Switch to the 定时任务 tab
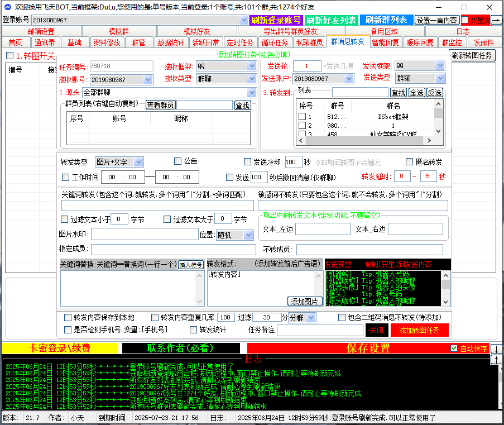The width and height of the screenshot is (504, 425). click(x=240, y=42)
